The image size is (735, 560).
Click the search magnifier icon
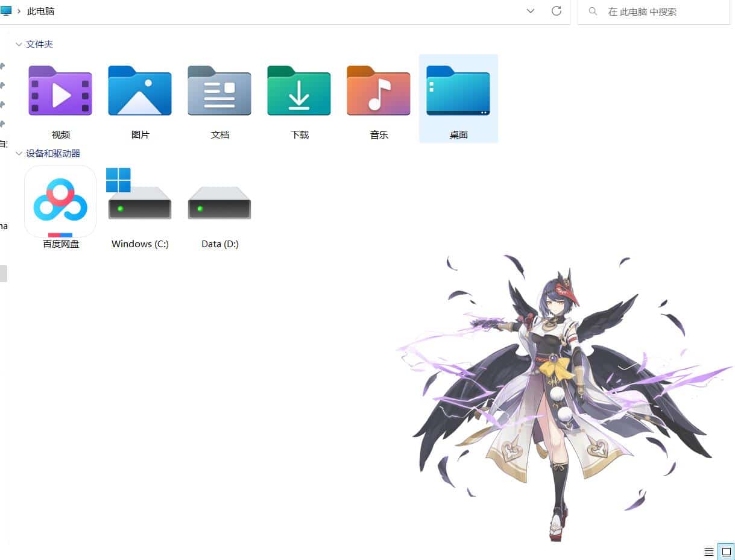click(593, 11)
